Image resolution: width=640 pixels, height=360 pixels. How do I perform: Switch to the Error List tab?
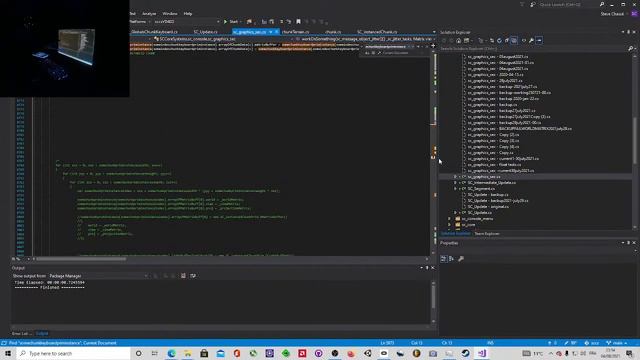click(20, 333)
